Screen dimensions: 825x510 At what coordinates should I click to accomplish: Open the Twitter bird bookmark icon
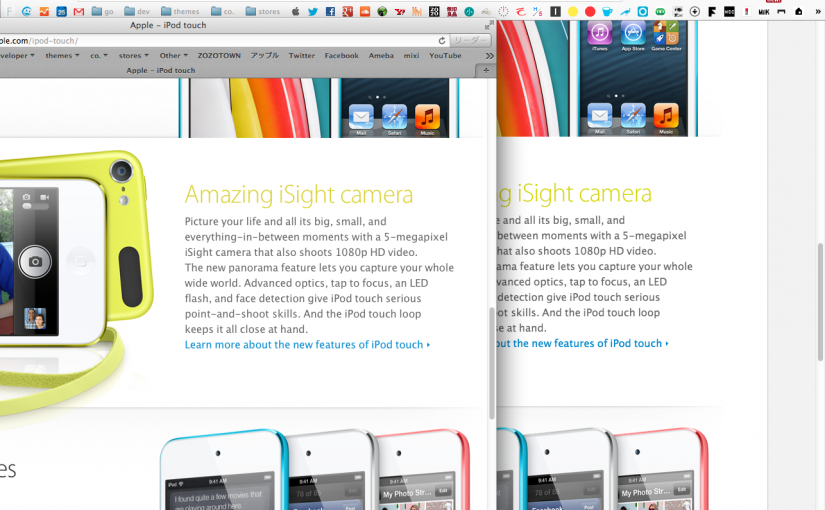[x=313, y=11]
